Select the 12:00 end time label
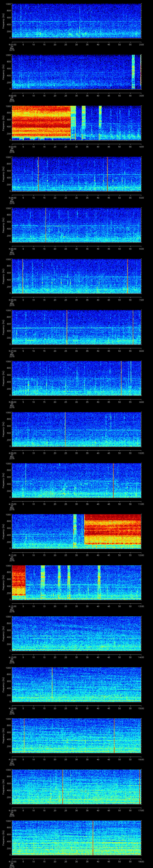153x868 pixels. tap(141, 555)
